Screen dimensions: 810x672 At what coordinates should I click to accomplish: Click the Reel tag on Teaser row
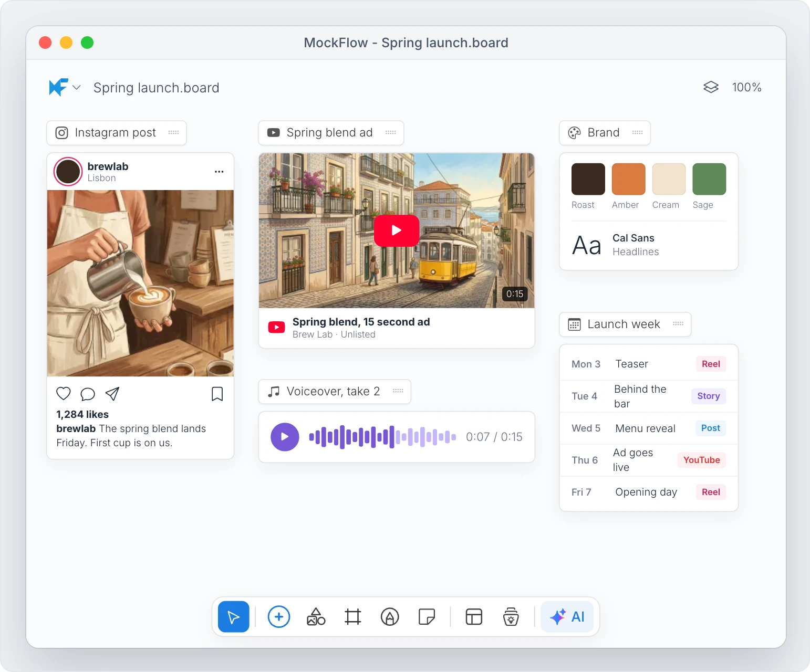pos(711,364)
